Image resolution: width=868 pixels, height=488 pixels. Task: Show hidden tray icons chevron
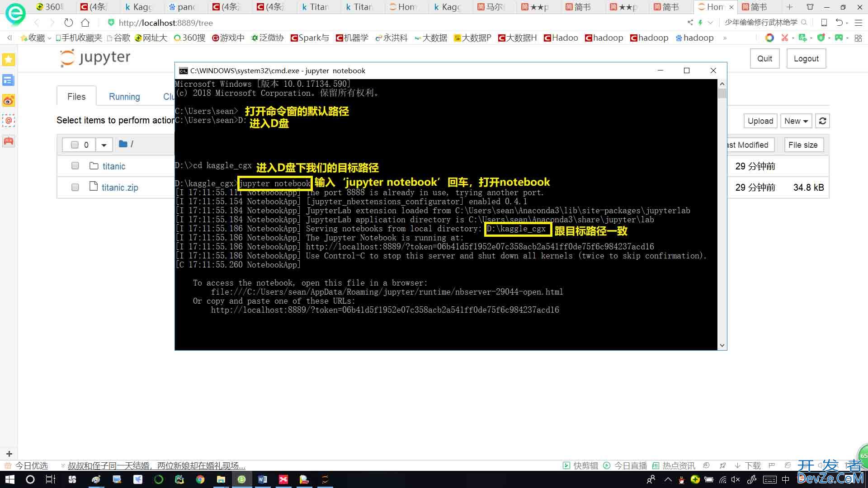(668, 479)
